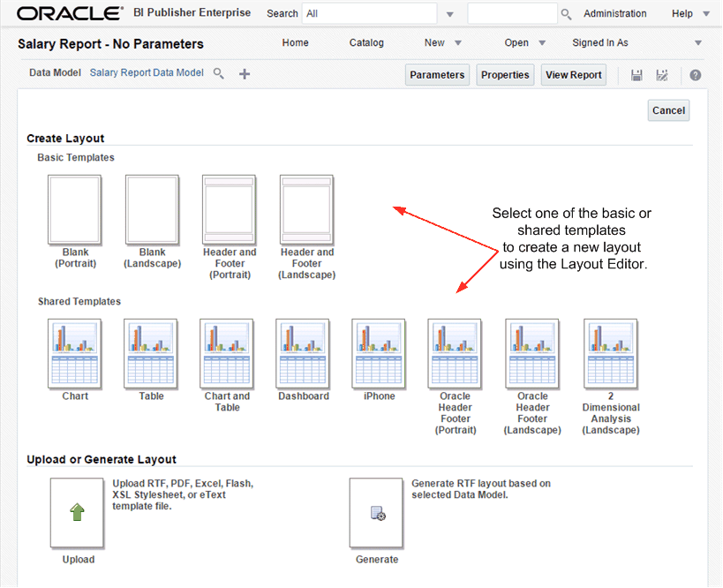Click the plus icon to add data model
Image resolution: width=723 pixels, height=588 pixels.
coord(245,74)
